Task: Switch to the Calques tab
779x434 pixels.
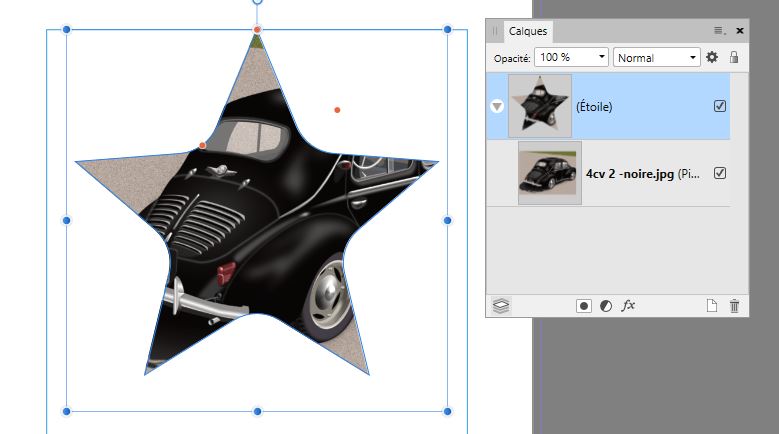Action: tap(528, 31)
